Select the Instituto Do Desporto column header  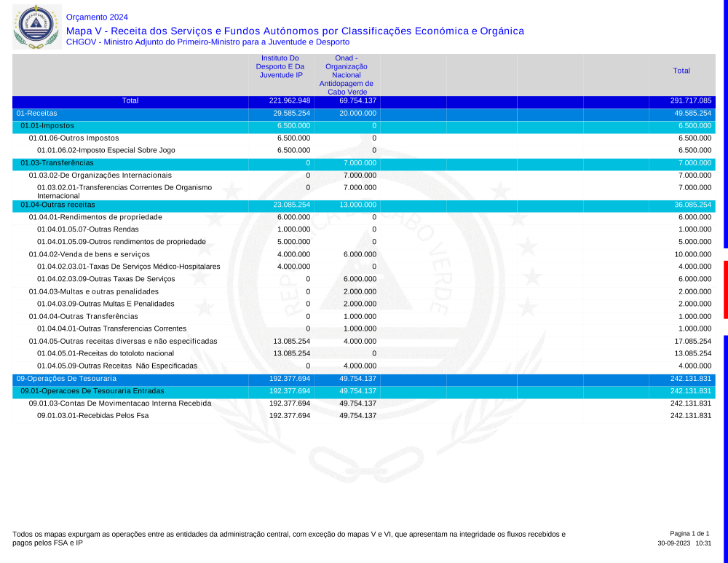point(281,66)
